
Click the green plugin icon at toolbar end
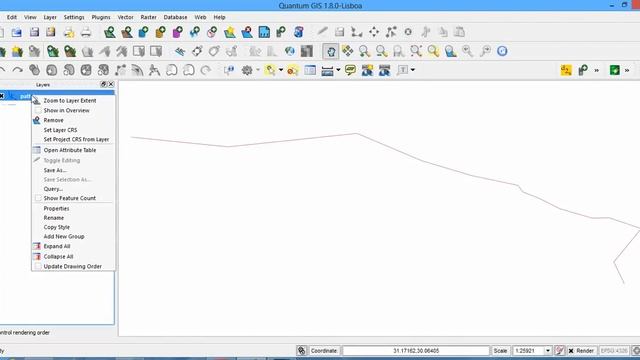pos(615,70)
